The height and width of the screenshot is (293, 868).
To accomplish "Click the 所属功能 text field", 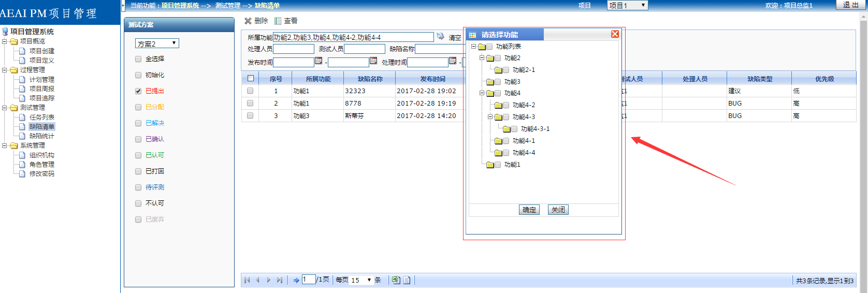I will [x=353, y=37].
